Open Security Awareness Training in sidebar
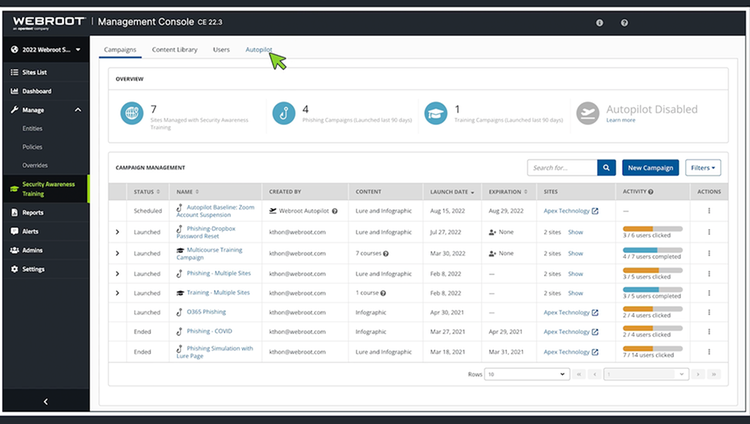The width and height of the screenshot is (750, 424). [x=46, y=189]
